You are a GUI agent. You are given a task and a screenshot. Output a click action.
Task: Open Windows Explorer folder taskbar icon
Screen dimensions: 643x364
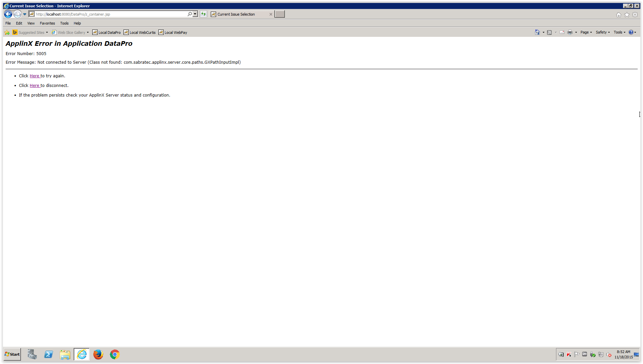coord(65,354)
